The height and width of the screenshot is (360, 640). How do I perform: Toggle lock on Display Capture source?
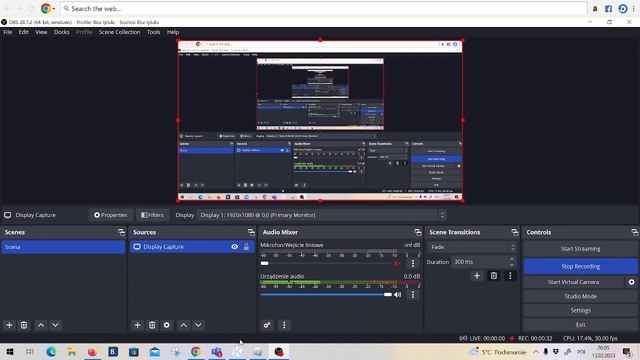[x=246, y=247]
